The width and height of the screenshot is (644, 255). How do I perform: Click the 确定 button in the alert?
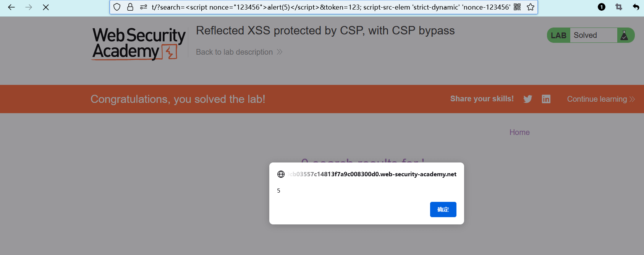(443, 210)
